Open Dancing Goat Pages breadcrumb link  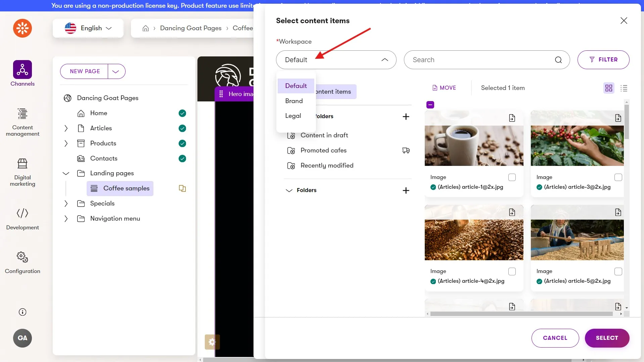click(191, 28)
